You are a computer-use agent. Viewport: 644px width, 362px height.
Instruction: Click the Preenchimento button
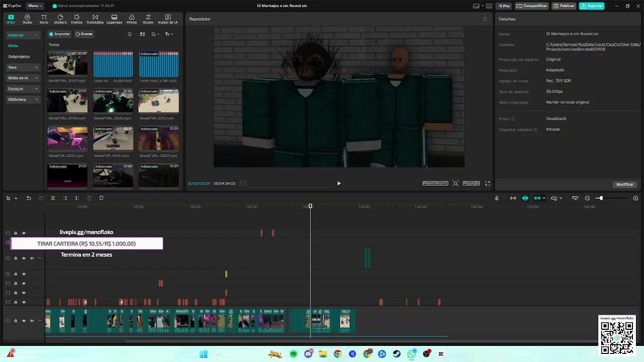[435, 184]
